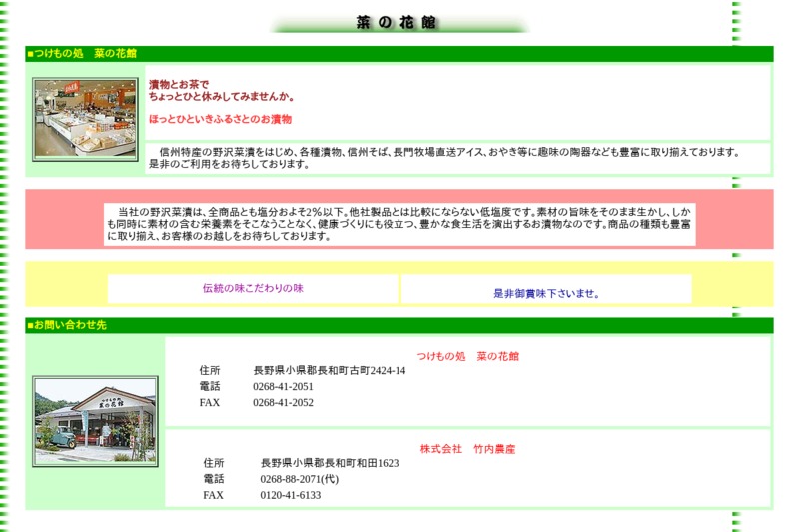
Task: Follow the 是非御賞味下さいませ。 link
Action: tap(546, 293)
